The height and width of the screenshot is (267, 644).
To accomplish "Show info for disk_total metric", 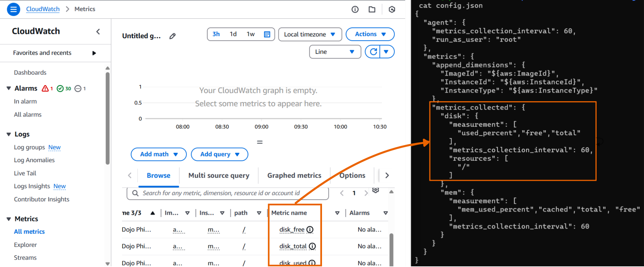I will pyautogui.click(x=312, y=246).
